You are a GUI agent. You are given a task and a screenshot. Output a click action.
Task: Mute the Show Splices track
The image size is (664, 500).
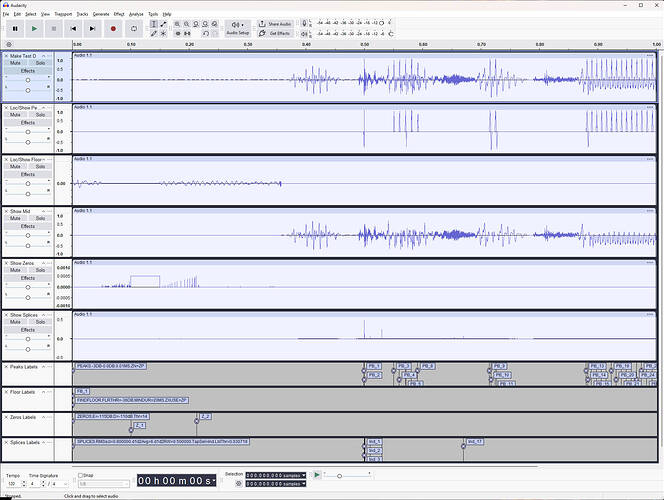tap(15, 322)
